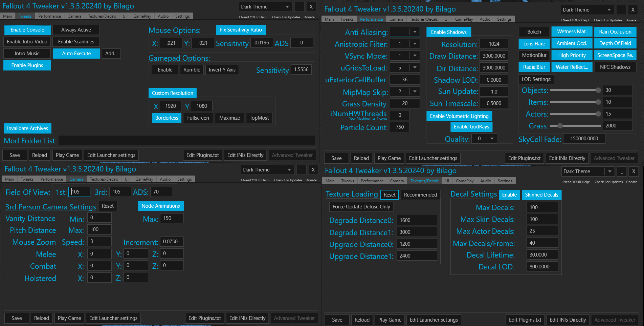Open the Audio tab in Performance window
The height and width of the screenshot is (326, 644).
[485, 19]
